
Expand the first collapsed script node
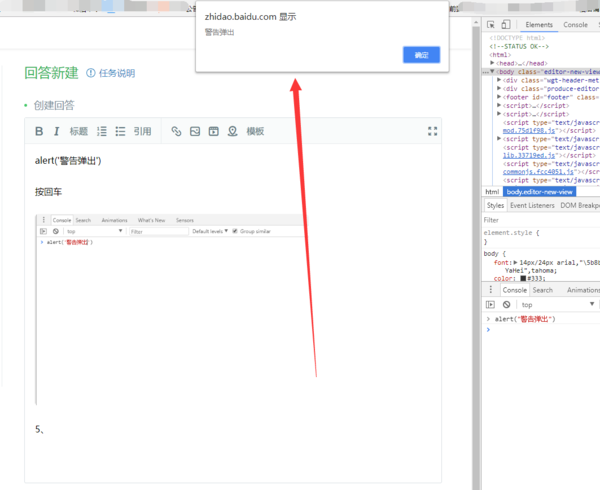[x=499, y=105]
